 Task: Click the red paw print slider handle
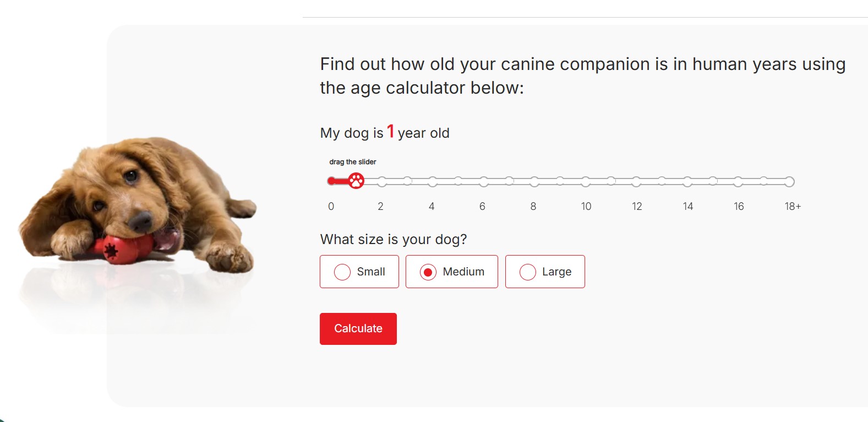pos(356,181)
